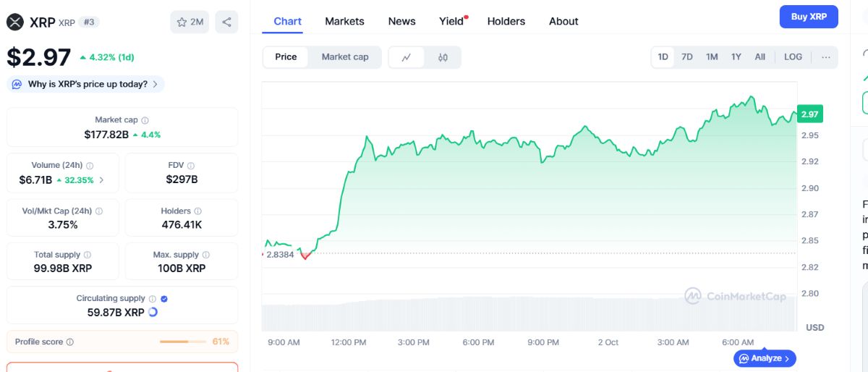Click the $177.82B market cap value
This screenshot has height=372, width=868.
pyautogui.click(x=106, y=135)
